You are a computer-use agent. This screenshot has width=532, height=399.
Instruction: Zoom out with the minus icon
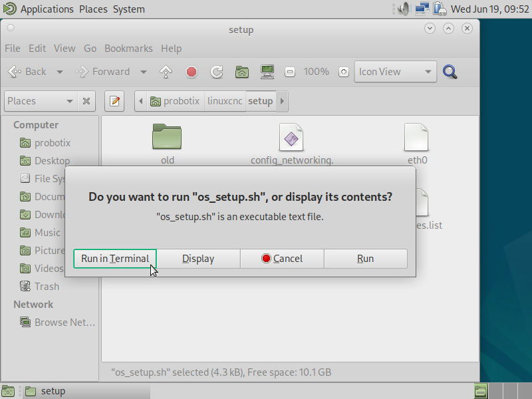click(x=290, y=72)
